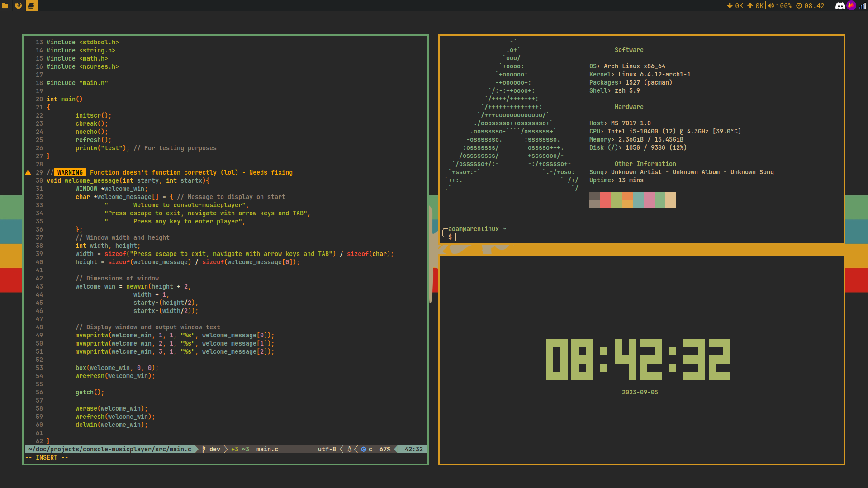Click the download speed arrow indicator
The height and width of the screenshot is (488, 868).
[x=730, y=6]
